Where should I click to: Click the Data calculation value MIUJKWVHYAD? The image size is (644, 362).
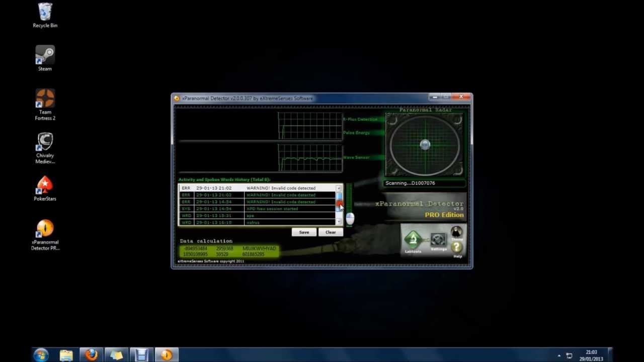pyautogui.click(x=259, y=248)
